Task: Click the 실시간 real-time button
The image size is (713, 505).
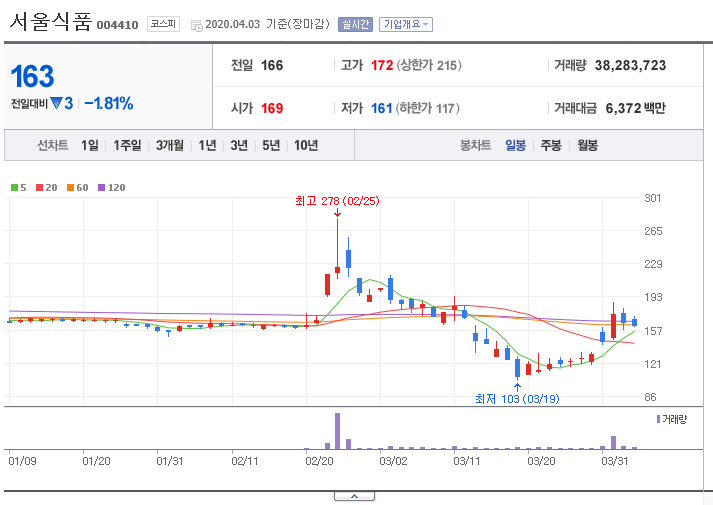Action: [x=356, y=24]
